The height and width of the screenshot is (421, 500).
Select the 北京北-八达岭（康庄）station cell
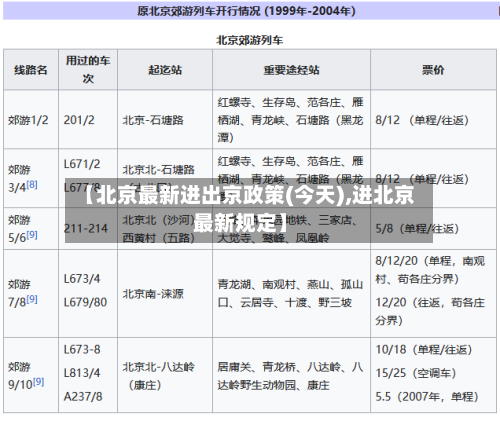pos(165,375)
